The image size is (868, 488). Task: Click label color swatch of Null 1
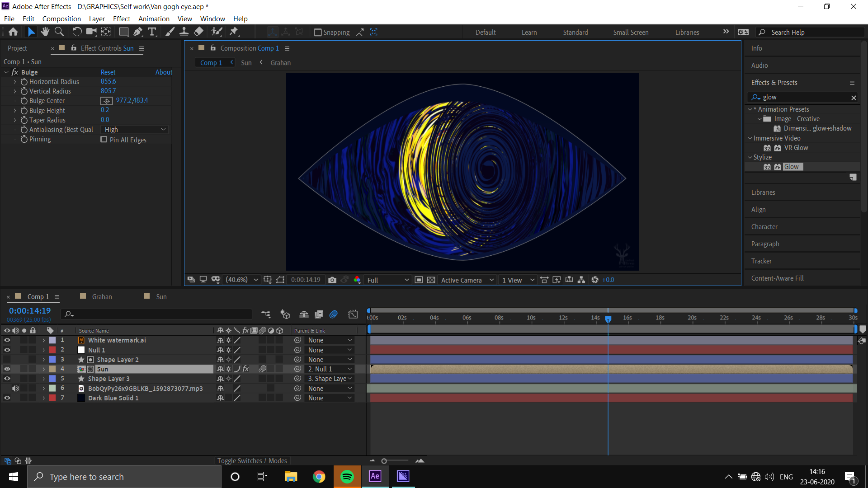[x=52, y=350]
